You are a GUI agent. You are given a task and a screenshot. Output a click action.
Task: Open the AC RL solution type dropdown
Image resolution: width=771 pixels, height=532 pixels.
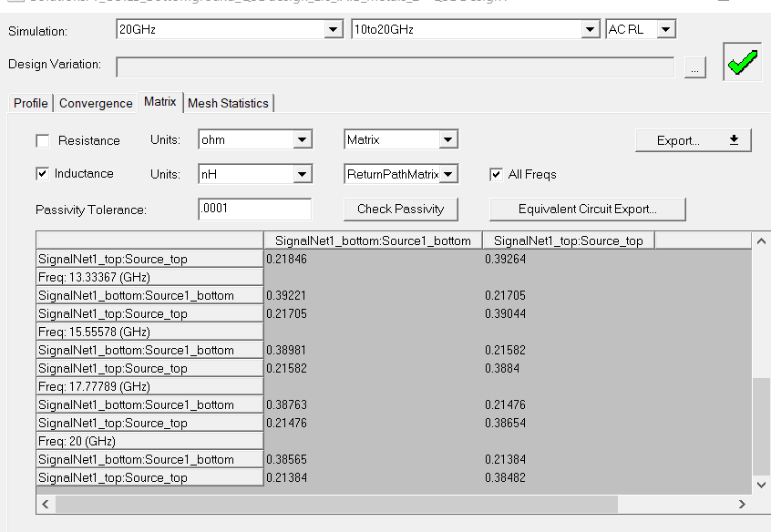pos(666,30)
